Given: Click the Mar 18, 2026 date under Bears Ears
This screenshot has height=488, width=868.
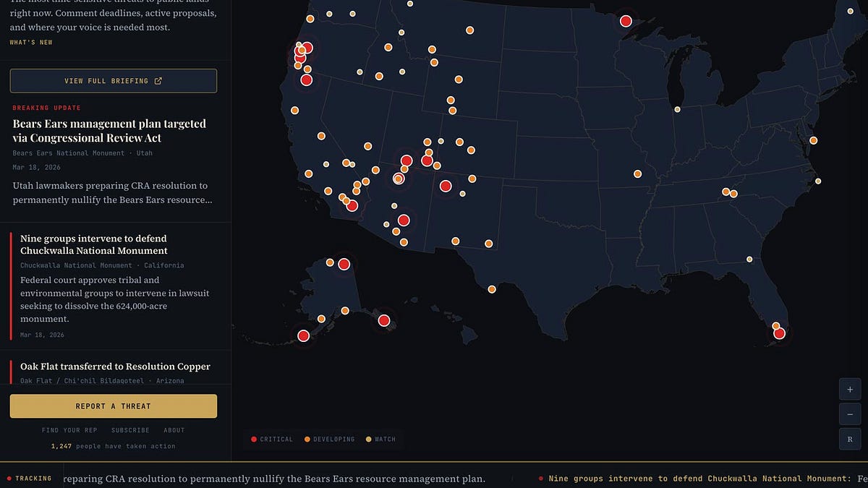Looking at the screenshot, I should tap(37, 167).
